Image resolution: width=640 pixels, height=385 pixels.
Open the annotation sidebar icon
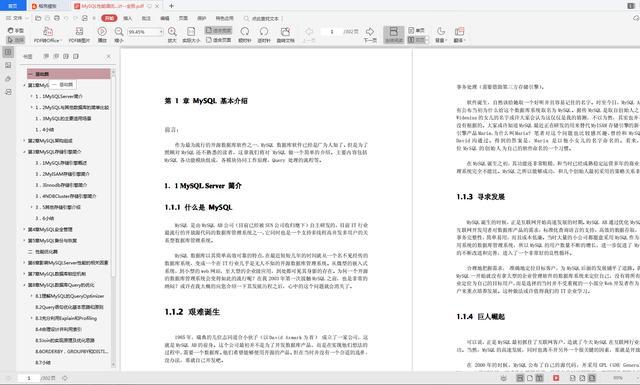[8, 92]
